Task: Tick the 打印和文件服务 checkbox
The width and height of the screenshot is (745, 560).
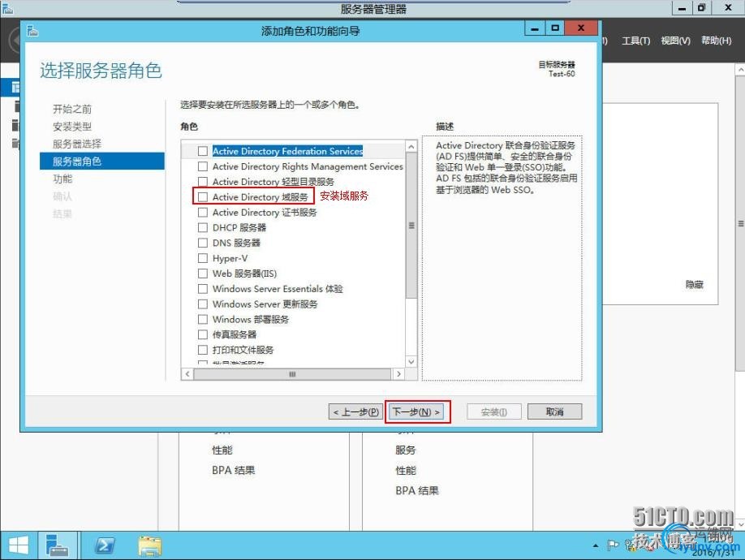Action: (x=203, y=350)
